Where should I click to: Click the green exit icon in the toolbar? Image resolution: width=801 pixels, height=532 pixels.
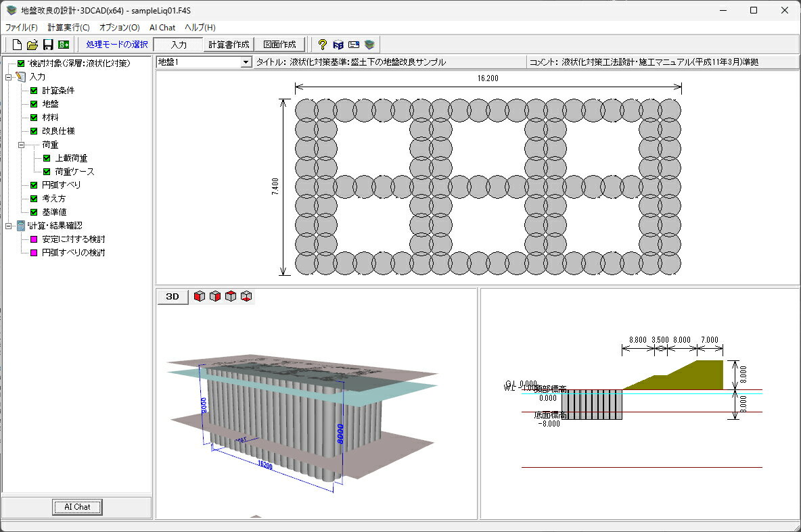tap(64, 45)
